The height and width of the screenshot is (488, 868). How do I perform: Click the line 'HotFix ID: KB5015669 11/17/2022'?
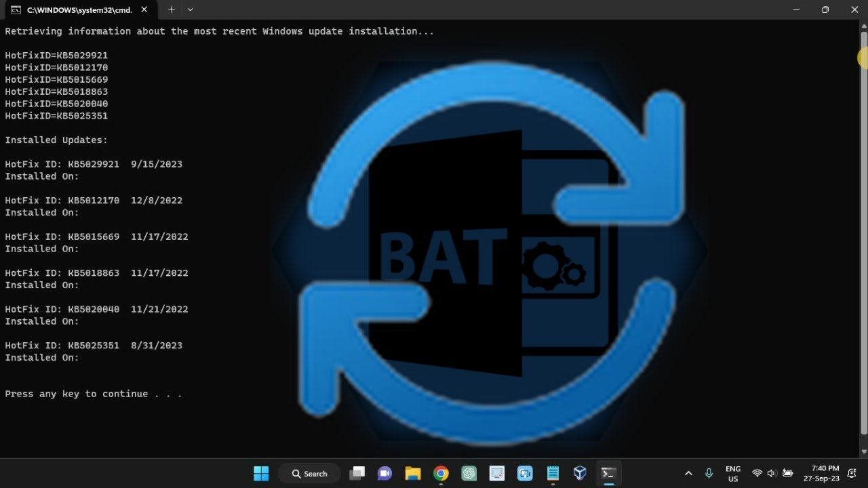96,237
